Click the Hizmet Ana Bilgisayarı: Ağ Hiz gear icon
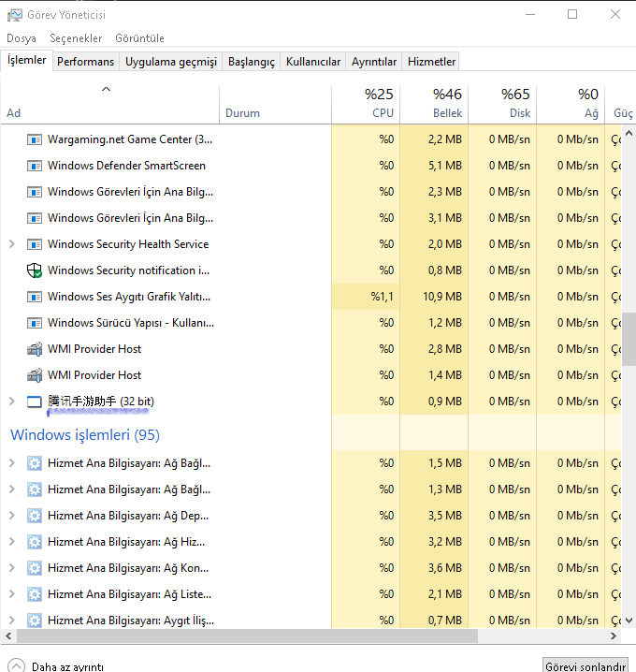 (35, 542)
